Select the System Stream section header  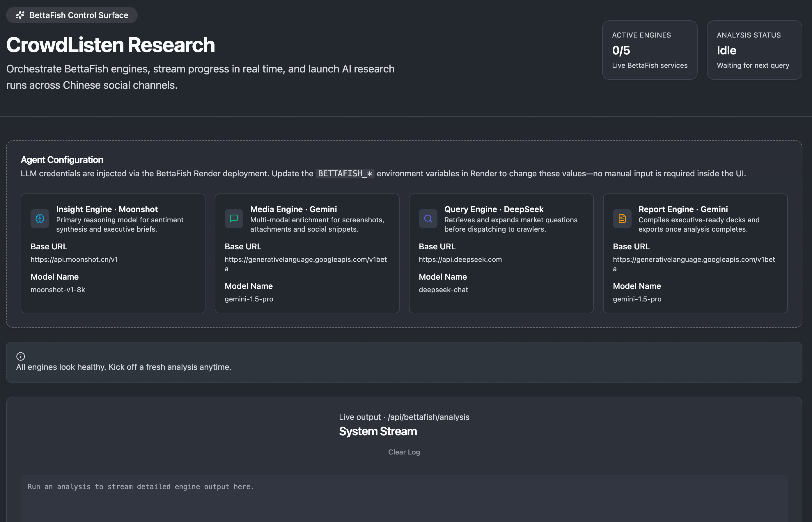click(378, 431)
